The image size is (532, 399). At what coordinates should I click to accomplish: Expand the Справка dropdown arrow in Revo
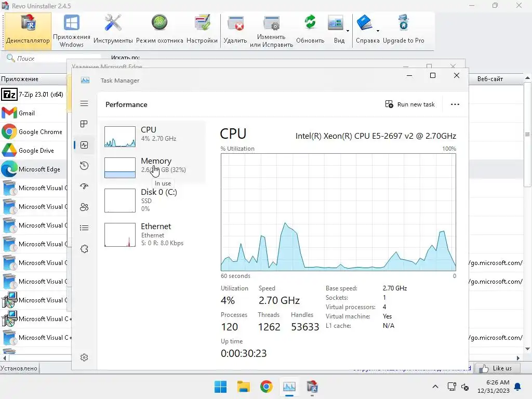(378, 31)
